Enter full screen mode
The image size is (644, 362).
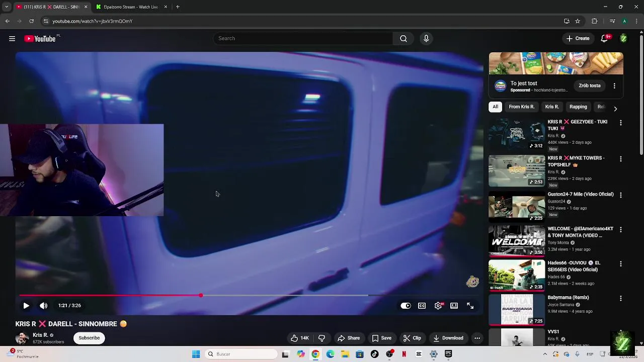pos(470,306)
